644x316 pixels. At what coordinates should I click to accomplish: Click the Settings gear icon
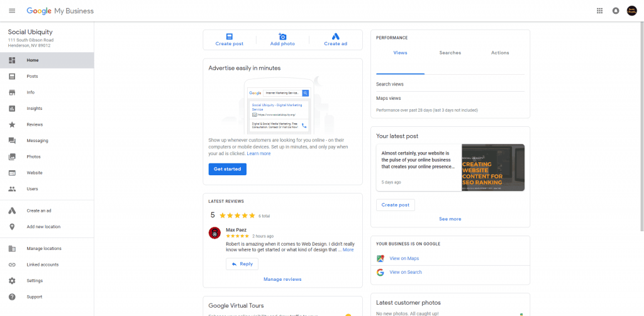[12, 281]
